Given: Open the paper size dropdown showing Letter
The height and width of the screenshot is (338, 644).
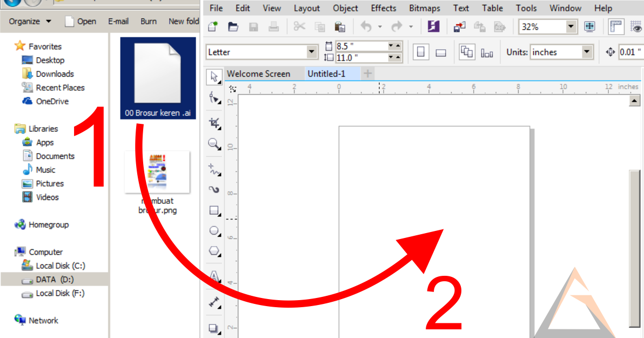Looking at the screenshot, I should (312, 51).
